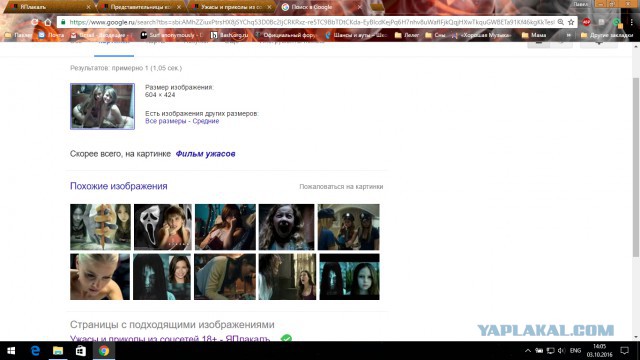The width and height of the screenshot is (640, 360).
Task: Open the Windows Start menu
Action: 11,351
